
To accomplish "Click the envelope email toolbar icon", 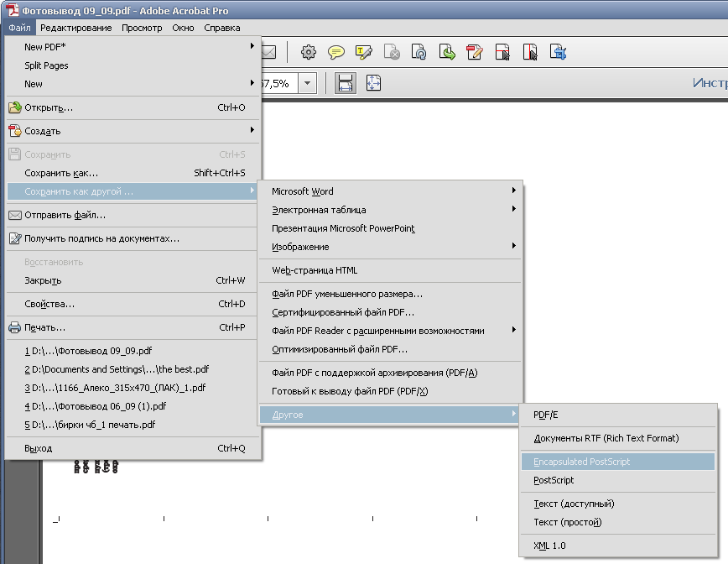I will point(269,52).
